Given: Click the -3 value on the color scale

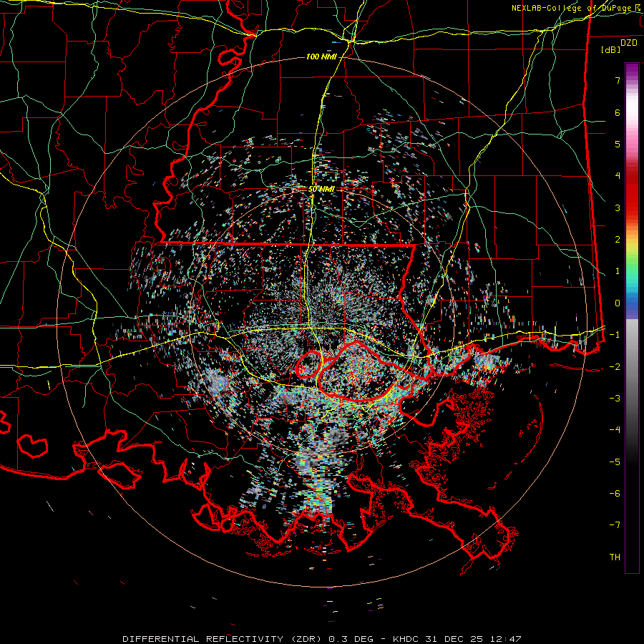Looking at the screenshot, I should 615,399.
